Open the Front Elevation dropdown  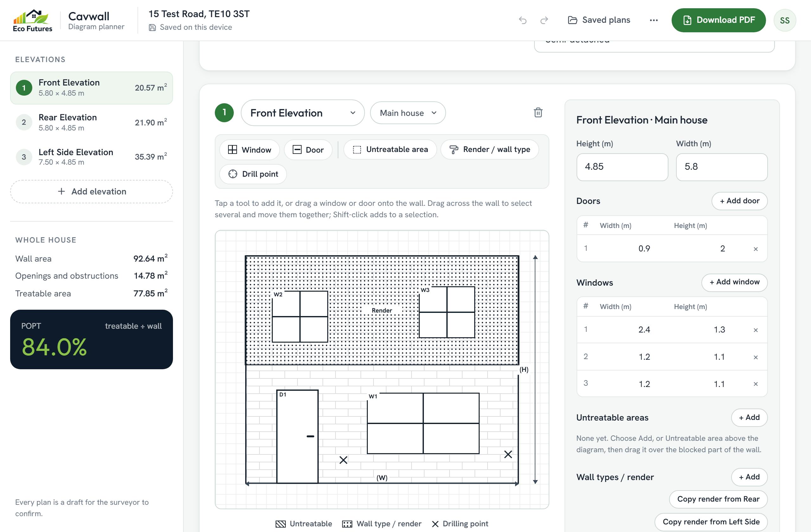[x=303, y=113]
